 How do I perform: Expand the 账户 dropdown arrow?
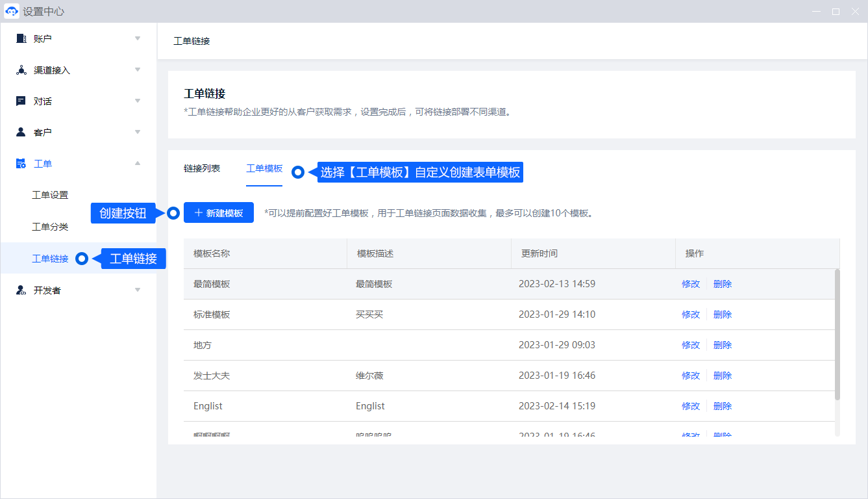(x=138, y=39)
